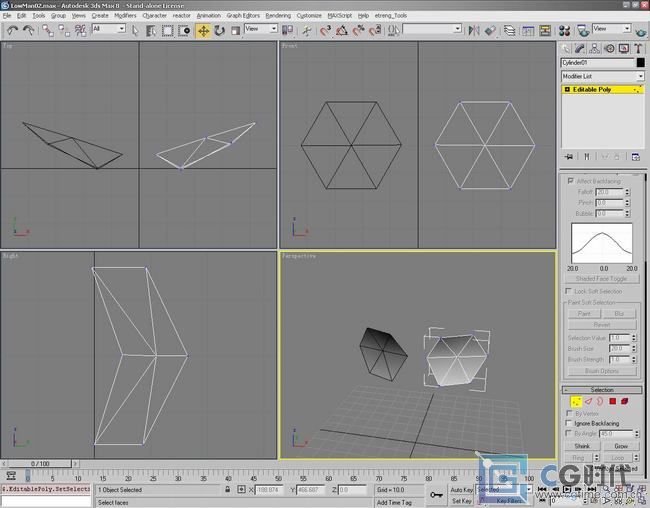Switch to the Display panel tab
Viewport: 650px width, 508px height.
(623, 49)
